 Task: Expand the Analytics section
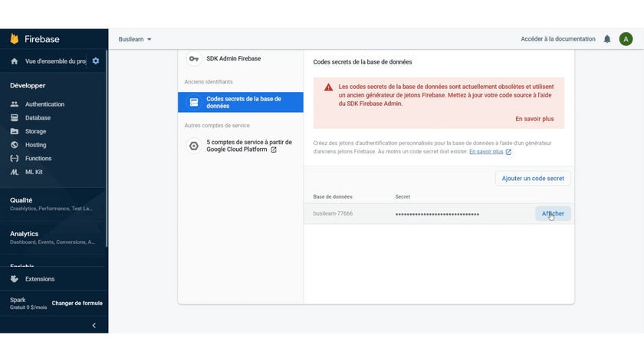tap(54, 238)
